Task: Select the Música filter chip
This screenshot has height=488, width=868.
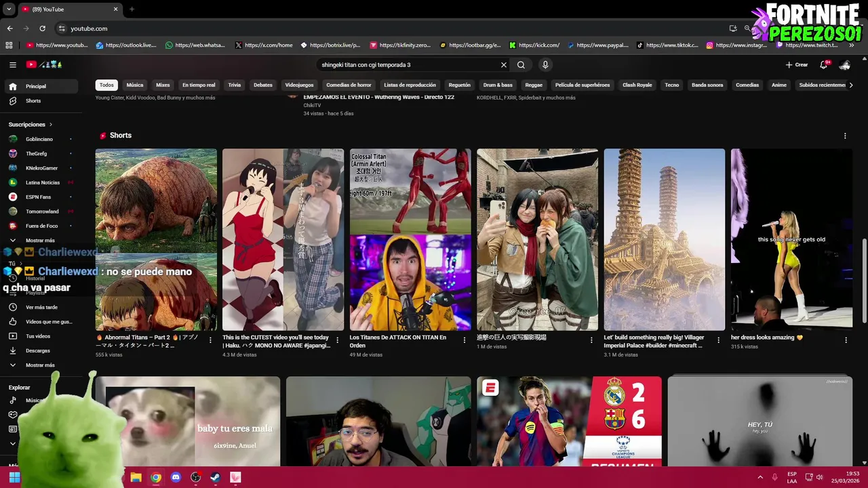Action: point(135,85)
